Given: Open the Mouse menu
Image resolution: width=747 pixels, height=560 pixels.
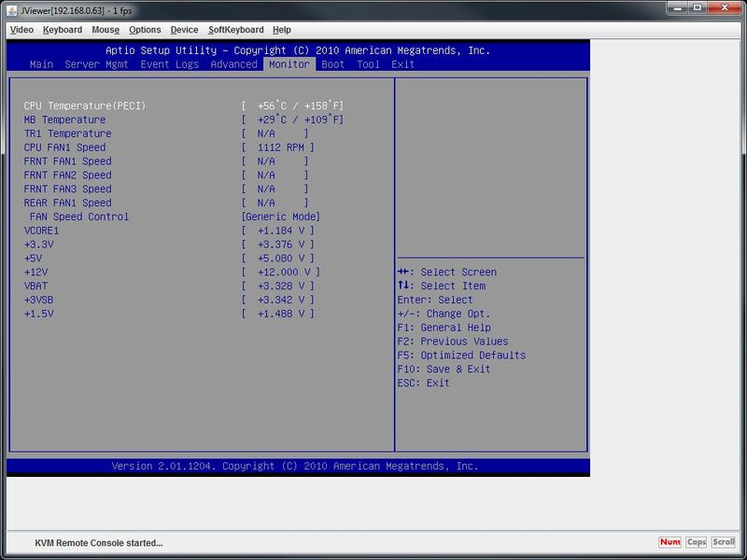Looking at the screenshot, I should click(106, 30).
